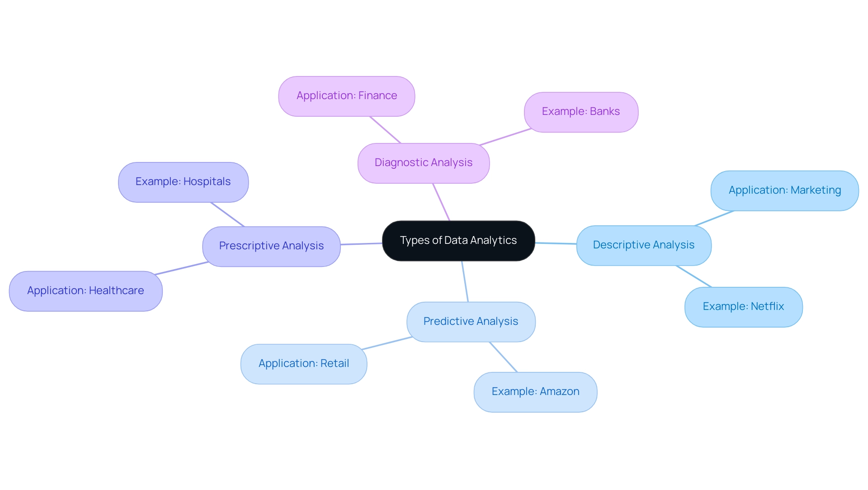
Task: Toggle visibility of Example: Banks node
Action: tap(580, 111)
